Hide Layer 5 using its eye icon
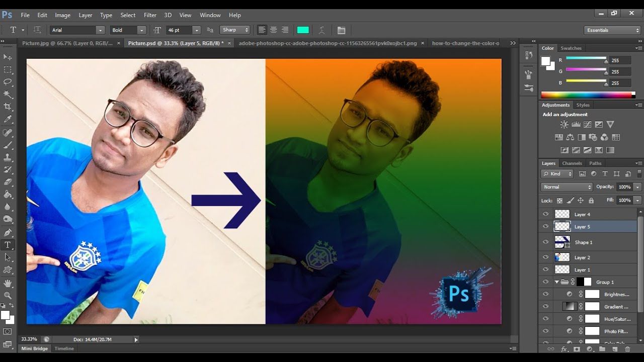The height and width of the screenshot is (362, 644). [x=545, y=226]
